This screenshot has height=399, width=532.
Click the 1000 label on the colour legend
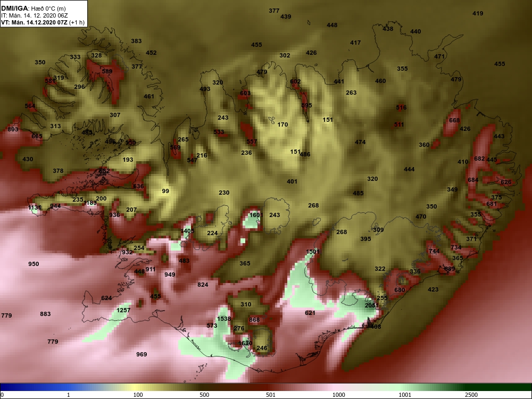pyautogui.click(x=338, y=395)
